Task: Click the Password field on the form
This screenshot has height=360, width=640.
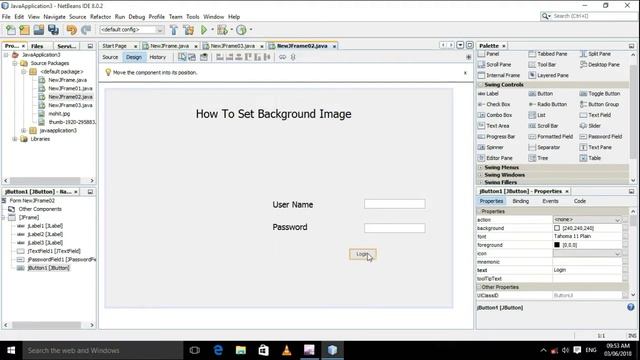Action: (x=395, y=228)
